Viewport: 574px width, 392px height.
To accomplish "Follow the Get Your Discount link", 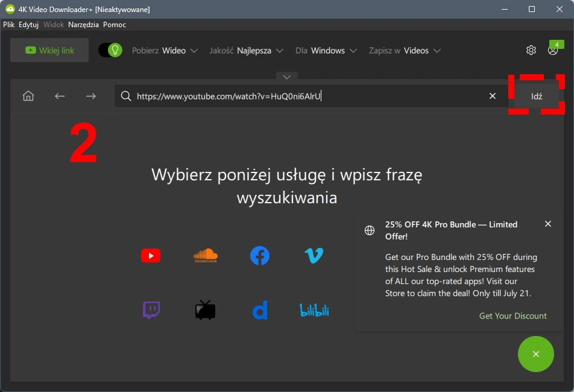I will [x=513, y=316].
